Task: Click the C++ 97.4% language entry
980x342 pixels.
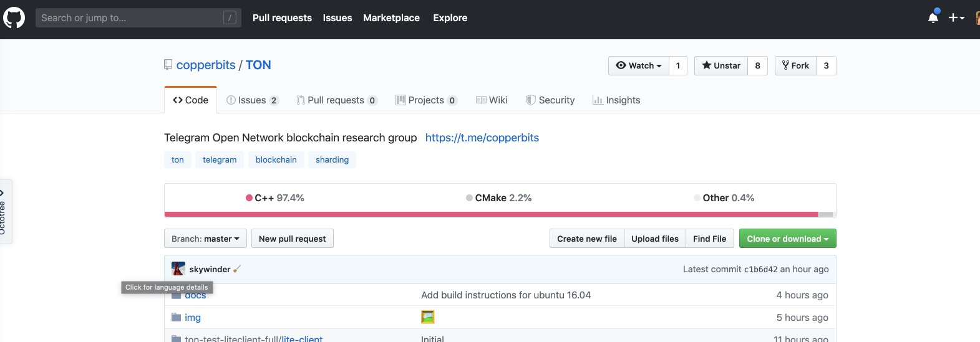Action: tap(275, 197)
